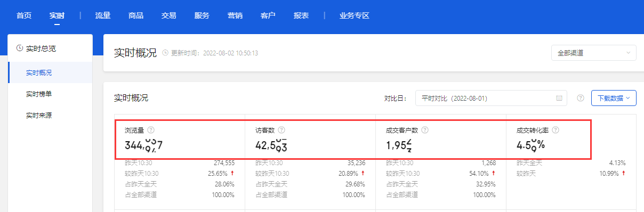Click the help icon next to 浏览量
Screen dimensions: 644x212
(151, 130)
